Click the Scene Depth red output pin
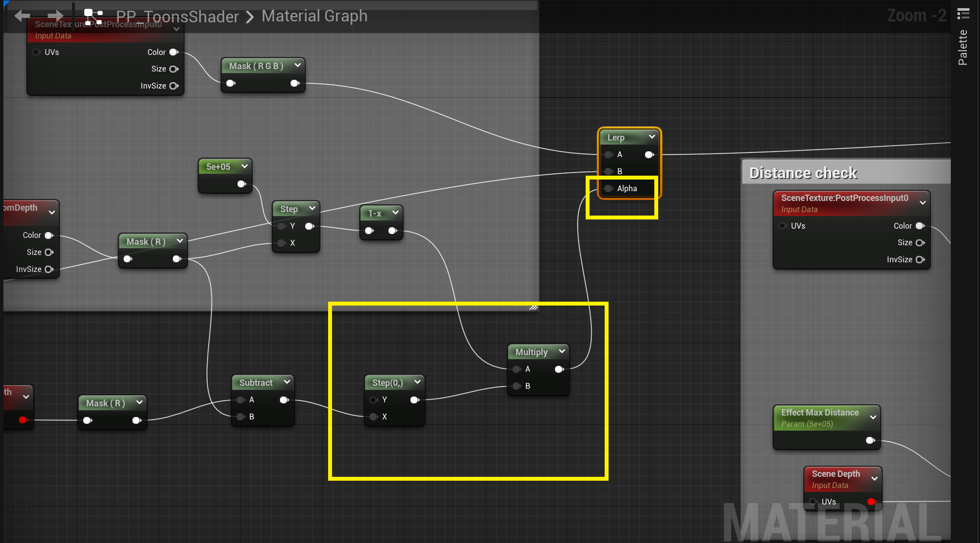 click(x=871, y=502)
